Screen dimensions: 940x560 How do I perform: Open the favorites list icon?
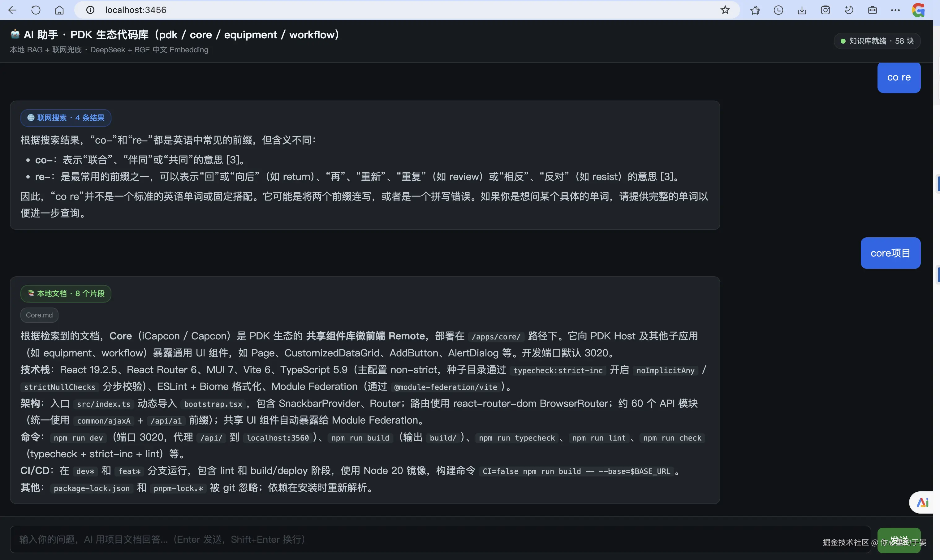(755, 10)
